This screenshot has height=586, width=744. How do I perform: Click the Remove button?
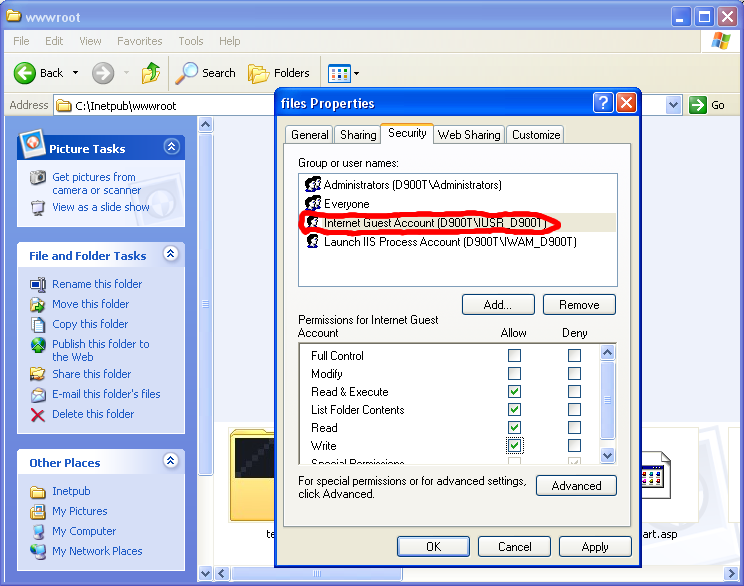pyautogui.click(x=579, y=305)
